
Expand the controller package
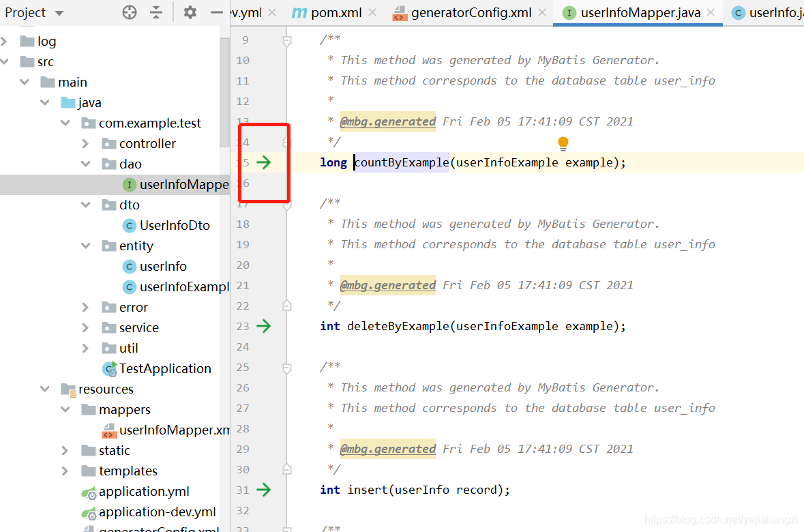(86, 144)
